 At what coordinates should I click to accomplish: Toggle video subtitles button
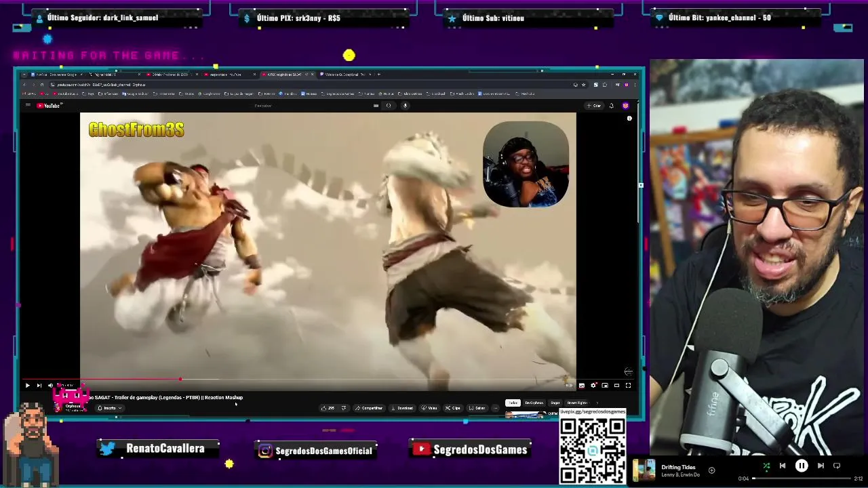[x=581, y=385]
